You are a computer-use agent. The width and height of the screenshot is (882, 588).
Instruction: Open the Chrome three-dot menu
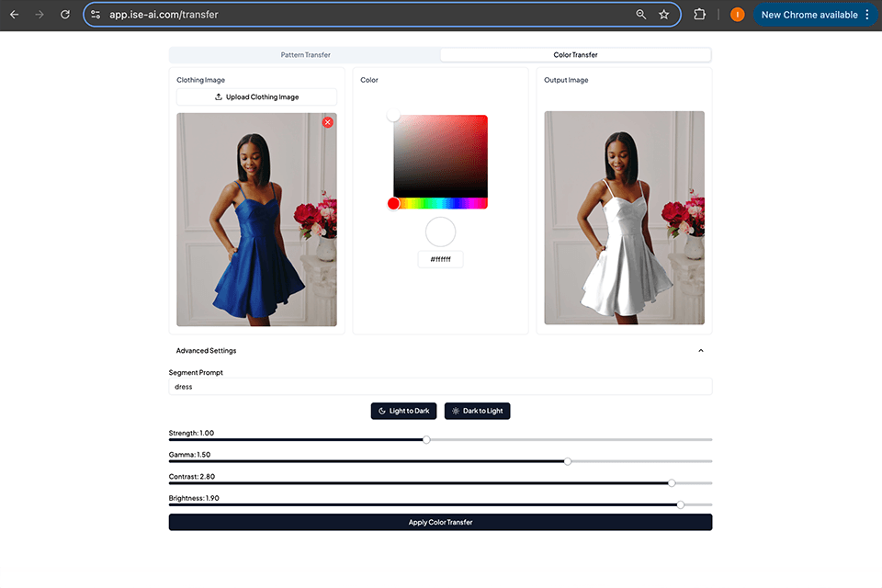click(867, 14)
